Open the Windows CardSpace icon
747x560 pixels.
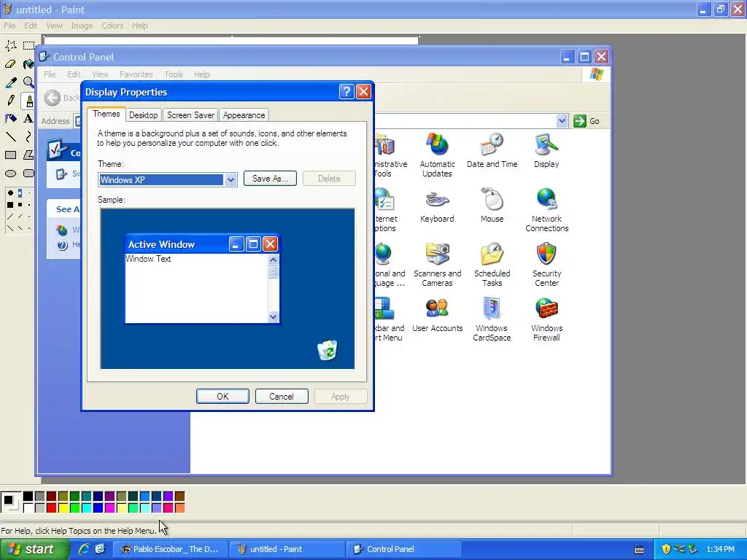tap(492, 319)
